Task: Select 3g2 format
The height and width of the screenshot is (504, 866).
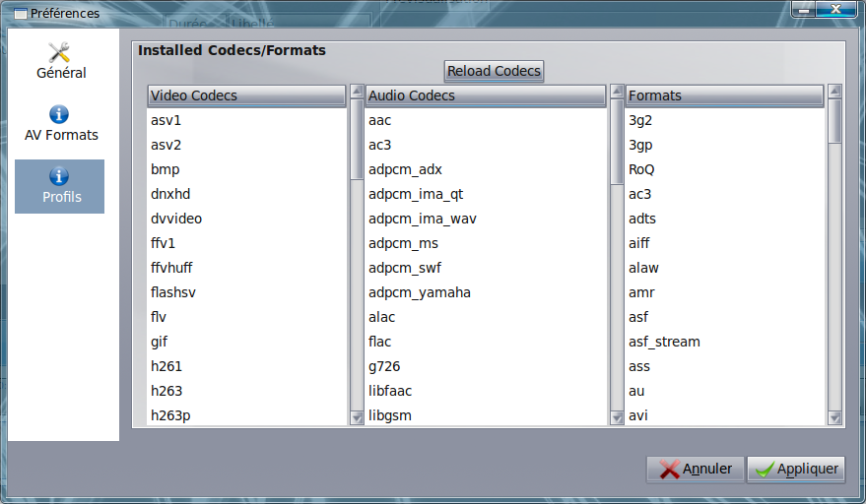Action: point(724,120)
